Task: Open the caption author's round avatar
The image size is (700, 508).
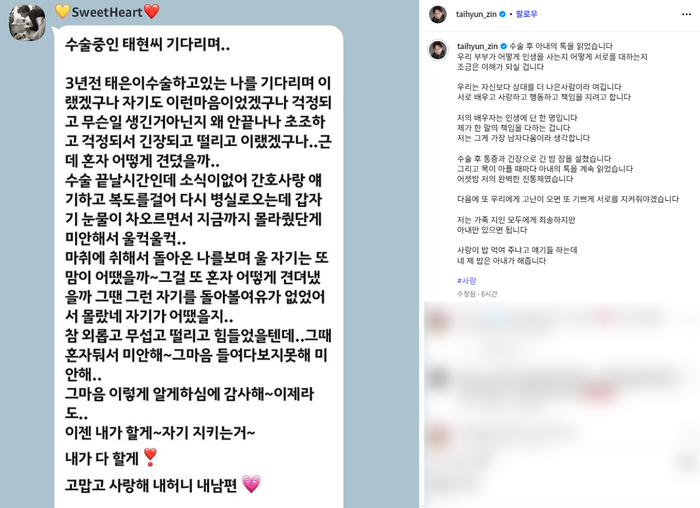Action: pyautogui.click(x=438, y=50)
